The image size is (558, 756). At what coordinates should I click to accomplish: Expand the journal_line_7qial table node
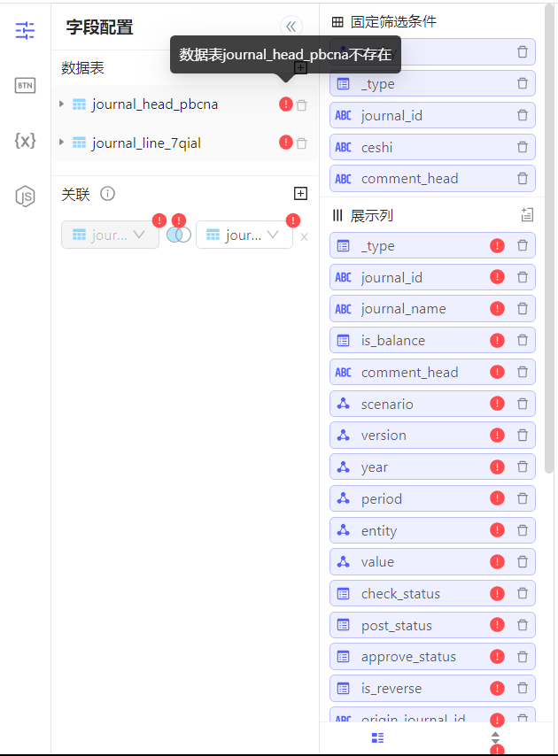tap(61, 143)
